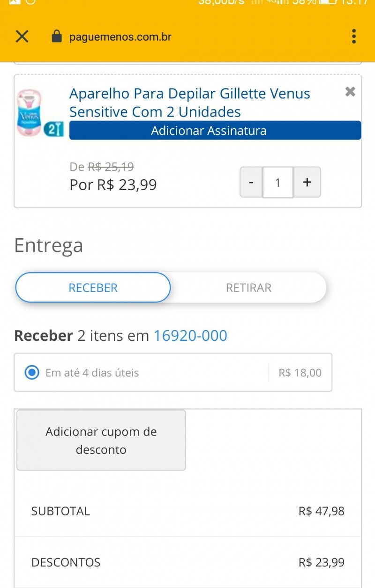Tap the paguemenos.com.br address bar
The width and height of the screenshot is (375, 588).
120,37
